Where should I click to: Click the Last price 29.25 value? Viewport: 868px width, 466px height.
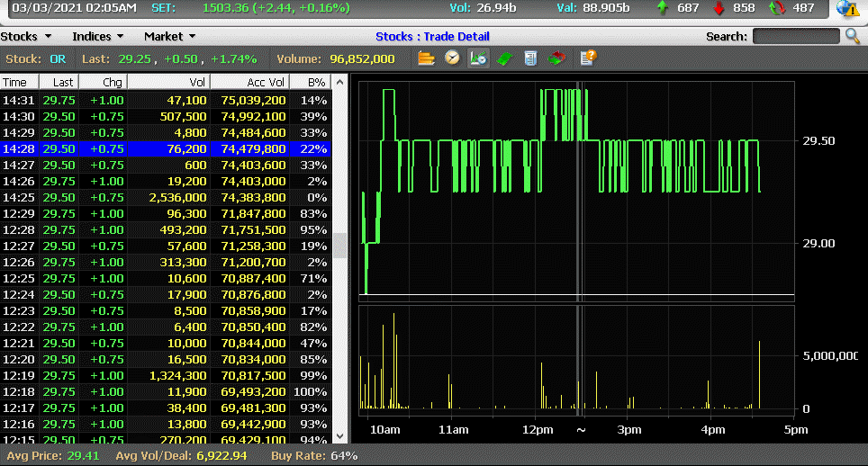[134, 59]
